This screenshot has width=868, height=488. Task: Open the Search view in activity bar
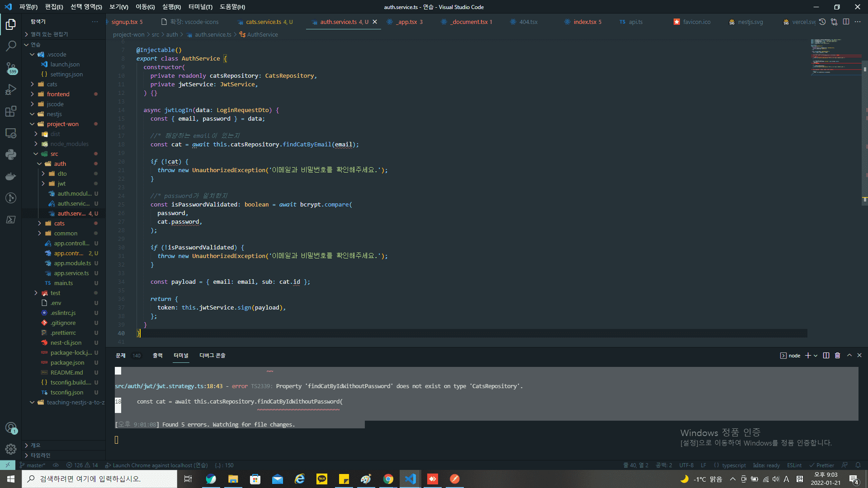pos(11,46)
